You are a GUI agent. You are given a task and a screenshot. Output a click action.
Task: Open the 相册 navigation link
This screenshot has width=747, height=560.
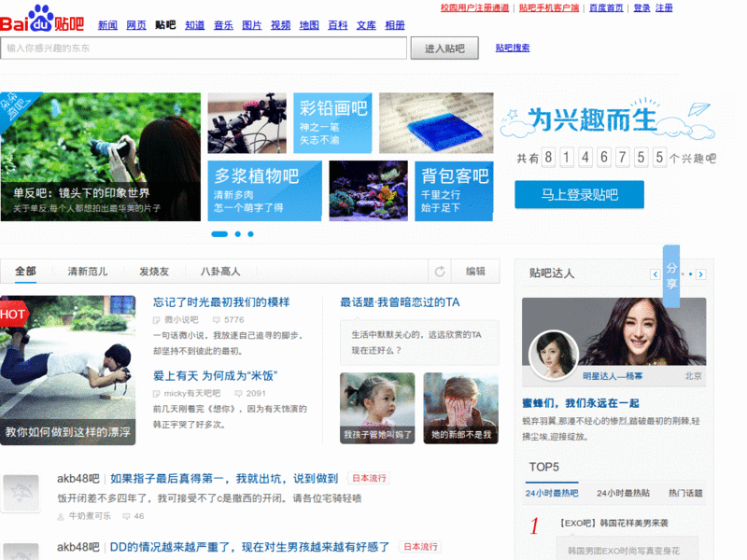pos(395,25)
